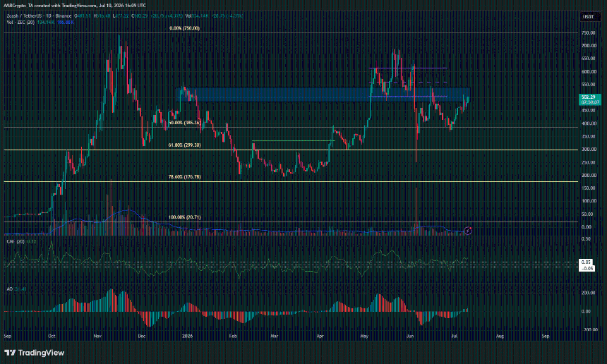Screen dimensions: 607x364
Task: Select the green horizontal line drawing near 330
Action: (293, 141)
